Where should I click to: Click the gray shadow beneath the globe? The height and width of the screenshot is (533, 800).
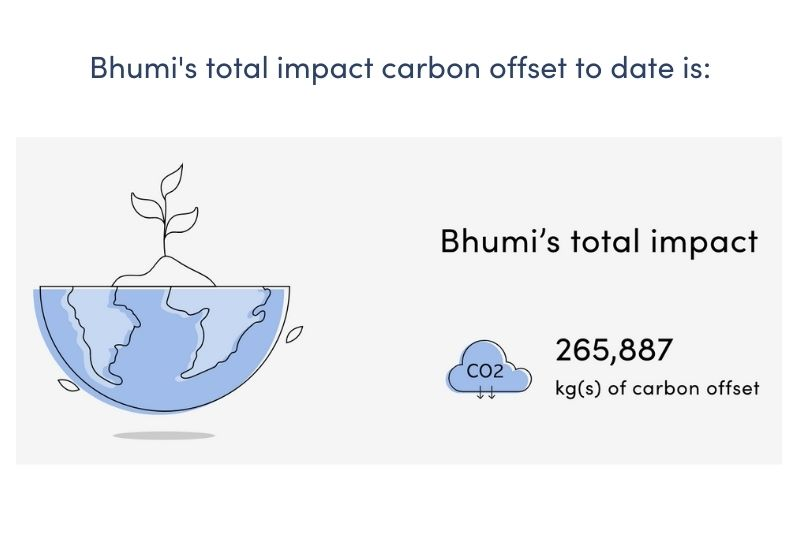(164, 436)
